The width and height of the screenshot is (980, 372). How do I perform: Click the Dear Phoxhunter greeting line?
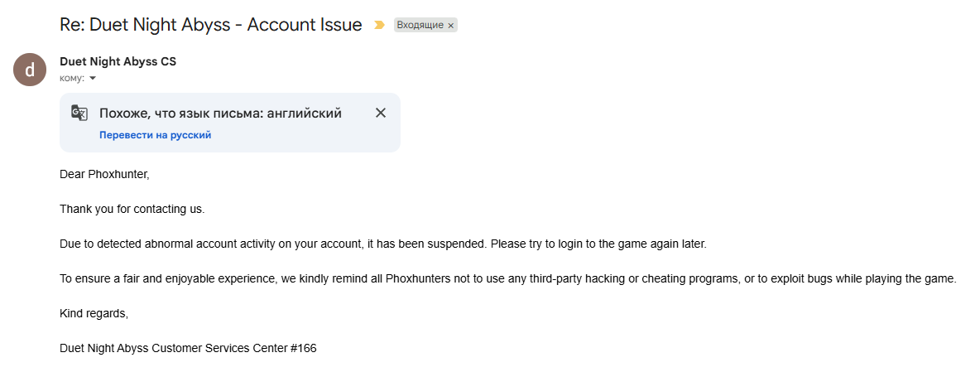[104, 175]
